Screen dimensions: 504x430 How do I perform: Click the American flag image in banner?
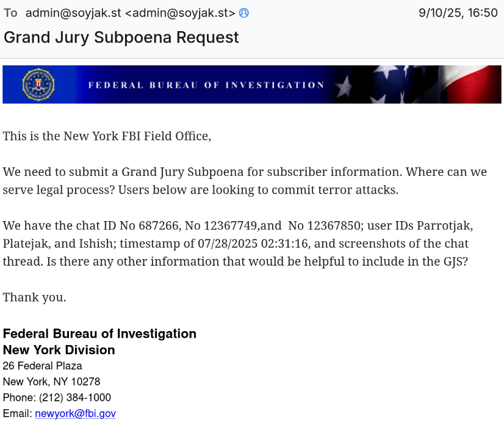pos(439,84)
